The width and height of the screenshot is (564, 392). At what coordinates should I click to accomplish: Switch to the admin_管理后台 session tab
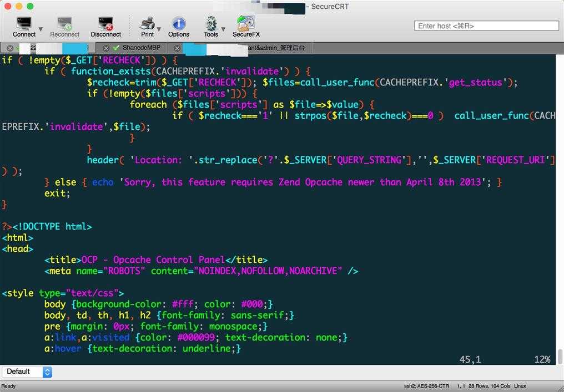tap(275, 48)
